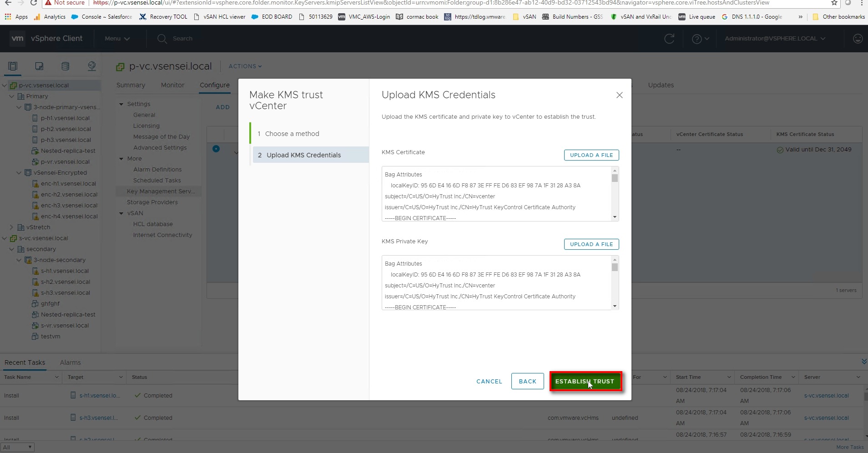Screen dimensions: 868x453
Task: Open Administrator@VSPHERE.LOCAL user menu
Action: coord(775,39)
